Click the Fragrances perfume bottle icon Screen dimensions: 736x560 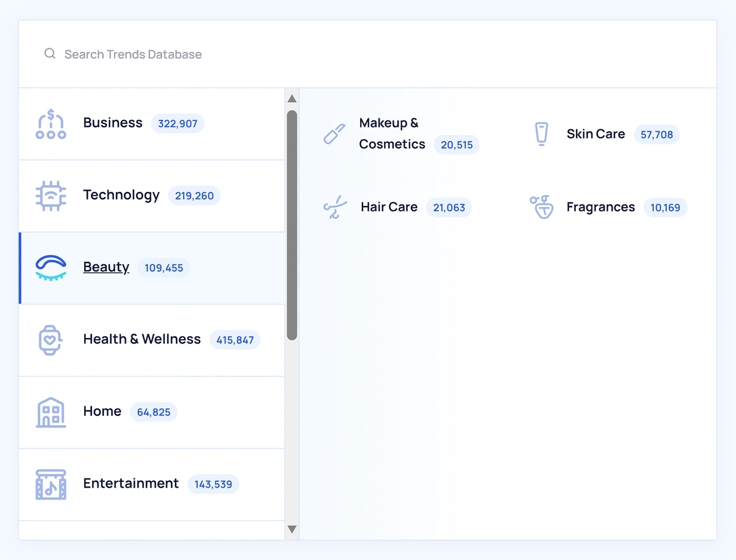[x=542, y=207]
